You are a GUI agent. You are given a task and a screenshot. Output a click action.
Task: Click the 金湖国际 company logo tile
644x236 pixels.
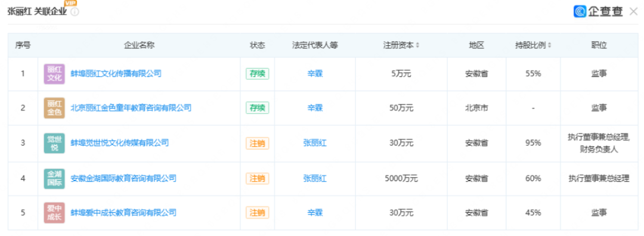pyautogui.click(x=55, y=178)
